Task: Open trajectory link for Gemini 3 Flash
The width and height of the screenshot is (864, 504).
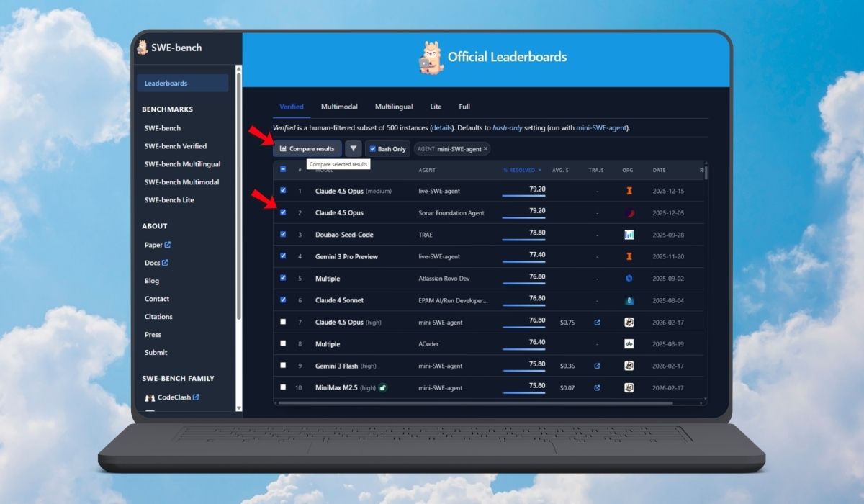Action: click(x=597, y=366)
